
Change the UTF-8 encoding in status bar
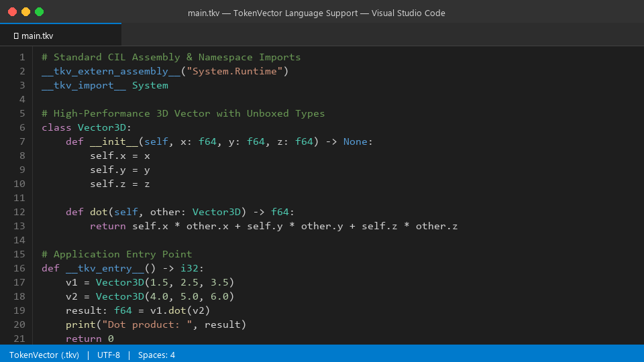tap(109, 355)
